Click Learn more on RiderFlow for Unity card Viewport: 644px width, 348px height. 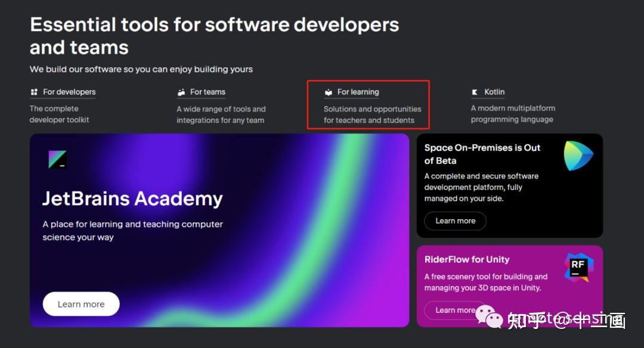[x=455, y=310]
